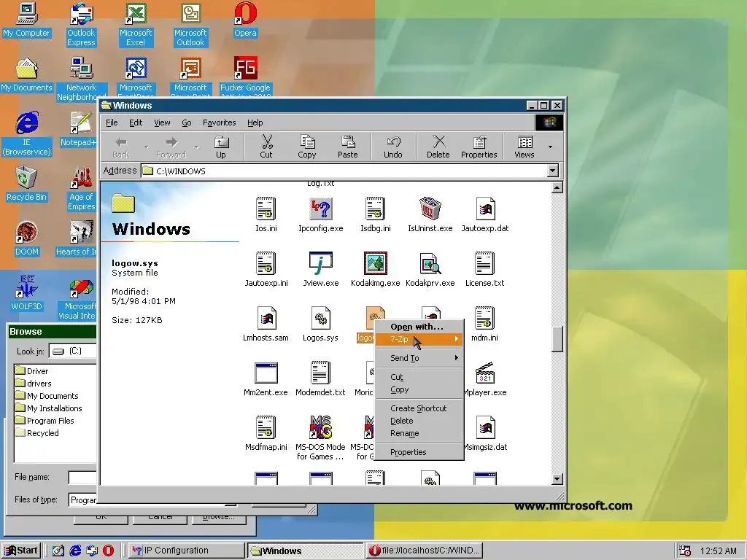Open the Views dropdown arrow
This screenshot has height=560, width=747.
click(x=550, y=147)
